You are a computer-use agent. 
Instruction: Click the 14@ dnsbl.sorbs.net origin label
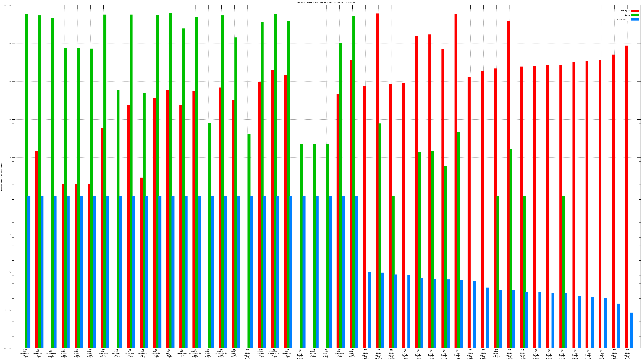coord(234,353)
